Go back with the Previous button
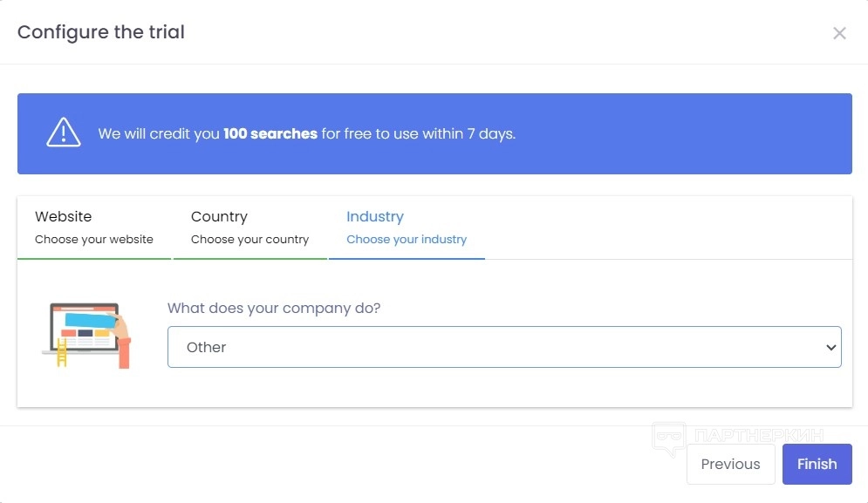Screen dimensions: 868x503 tap(730, 464)
